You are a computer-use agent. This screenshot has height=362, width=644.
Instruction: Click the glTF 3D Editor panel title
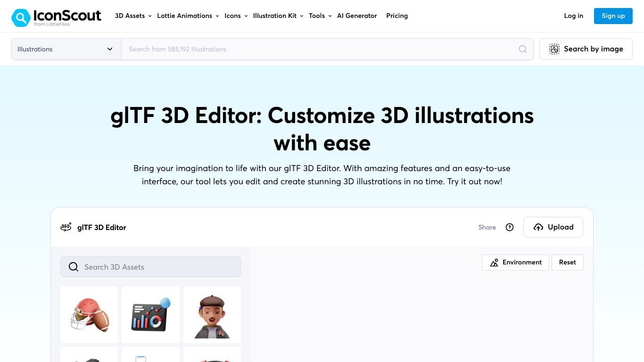click(101, 227)
